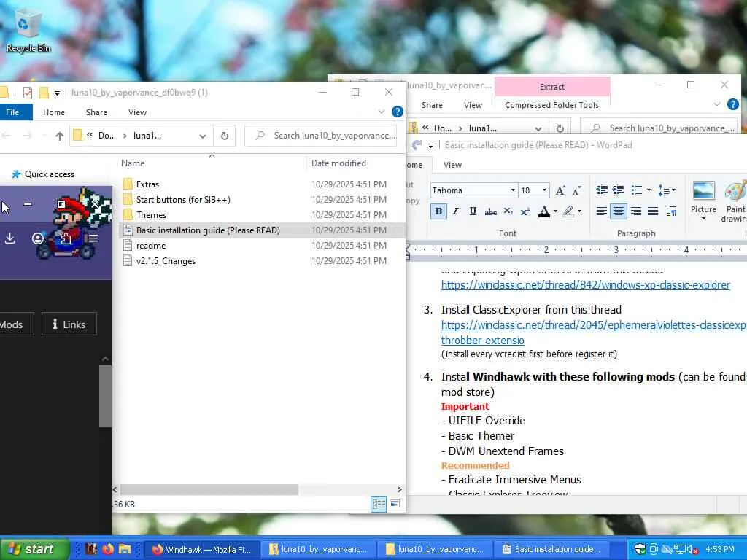Open the View tab in front Explorer
Screen dimensions: 747x560
pos(137,112)
